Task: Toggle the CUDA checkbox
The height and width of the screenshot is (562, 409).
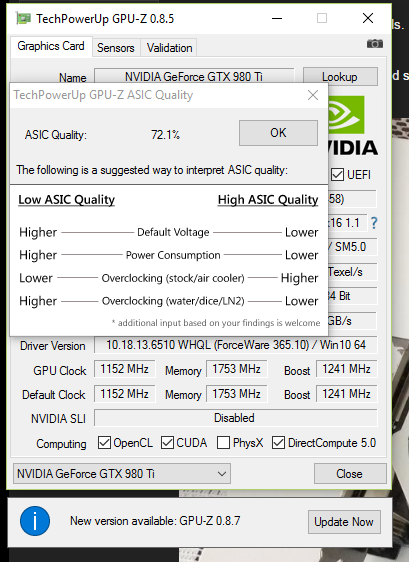Action: click(x=167, y=443)
